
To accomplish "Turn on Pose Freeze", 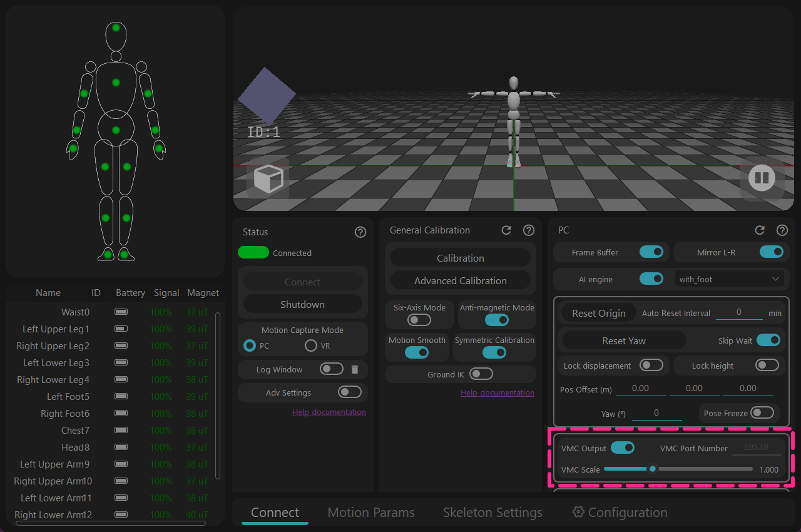I will tap(762, 413).
